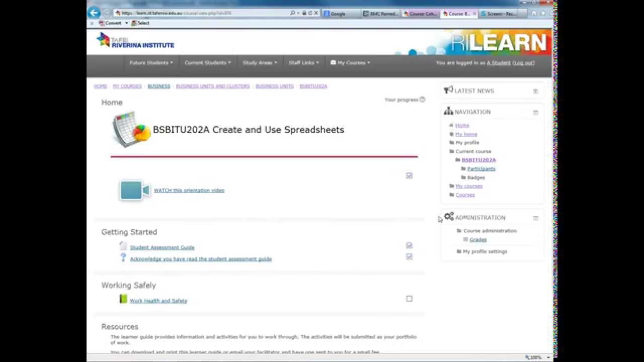Open the Work Health and Safety link
Image resolution: width=644 pixels, height=362 pixels.
pos(158,301)
